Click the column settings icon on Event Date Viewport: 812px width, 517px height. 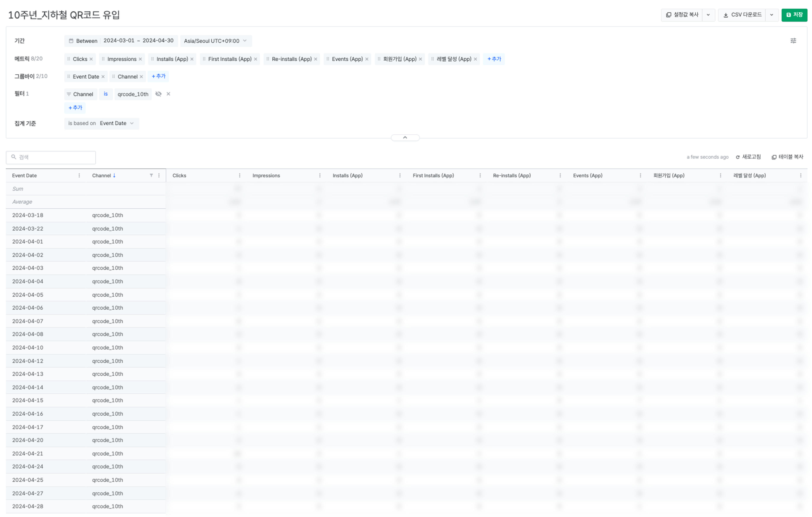79,176
